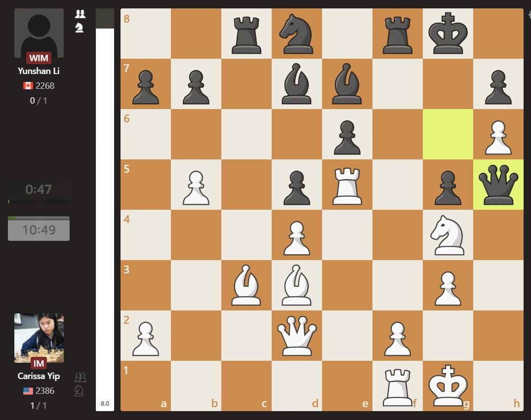The image size is (531, 420).
Task: Click the black rook on c8
Action: tap(246, 34)
